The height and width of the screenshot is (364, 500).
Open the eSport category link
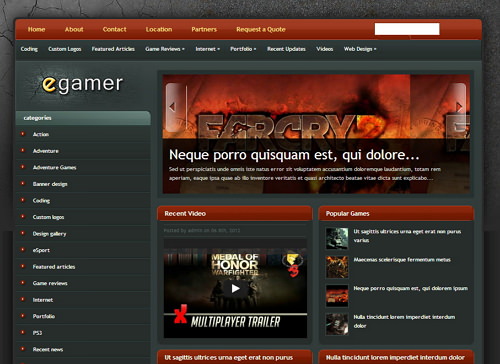(41, 250)
